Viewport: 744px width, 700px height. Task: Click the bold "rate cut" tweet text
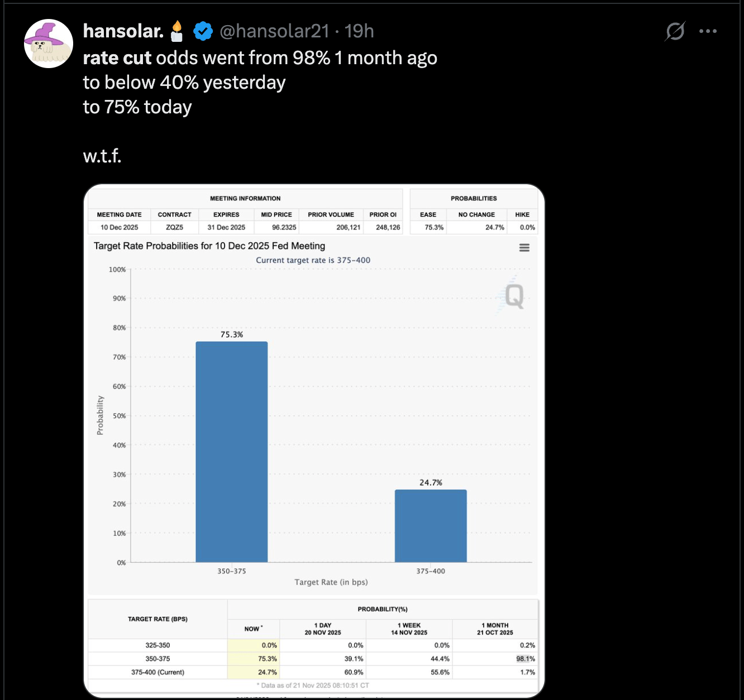tap(117, 58)
